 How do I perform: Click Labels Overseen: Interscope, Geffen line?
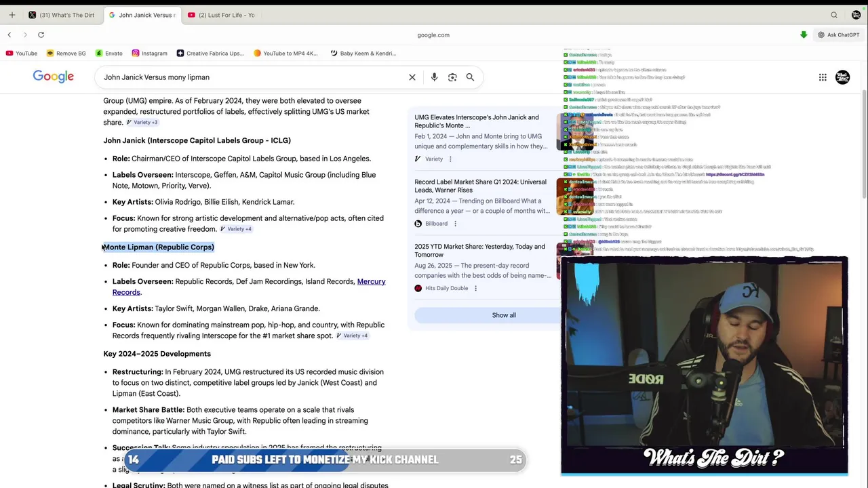click(244, 180)
